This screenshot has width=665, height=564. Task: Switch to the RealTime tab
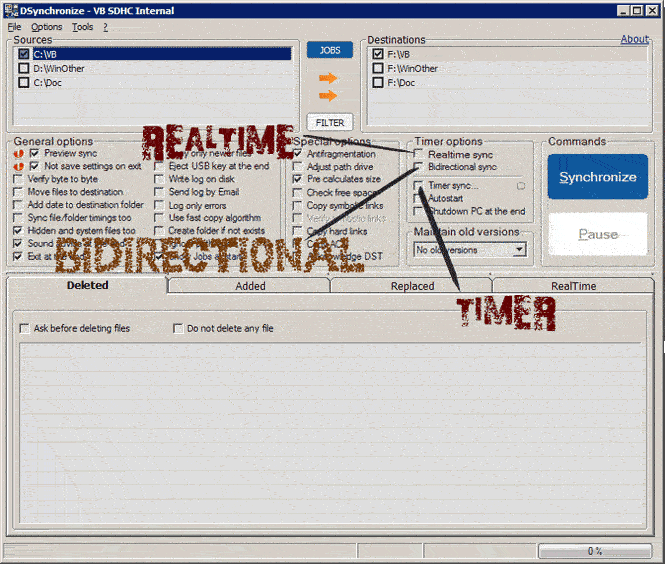[573, 286]
